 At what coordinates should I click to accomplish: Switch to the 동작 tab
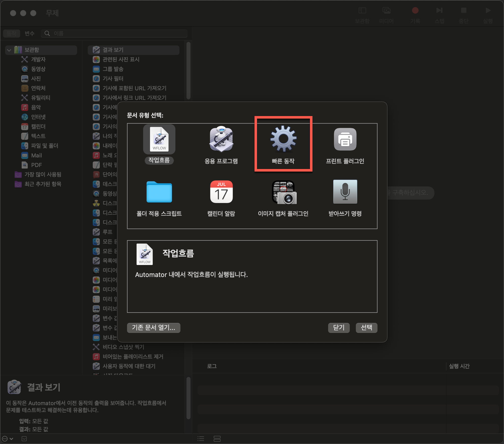coord(11,33)
